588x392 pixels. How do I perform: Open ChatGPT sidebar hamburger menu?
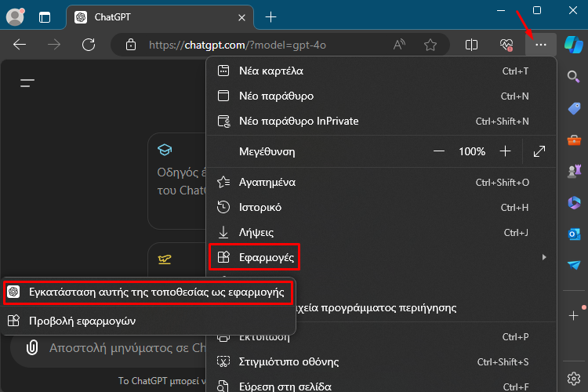(x=27, y=83)
